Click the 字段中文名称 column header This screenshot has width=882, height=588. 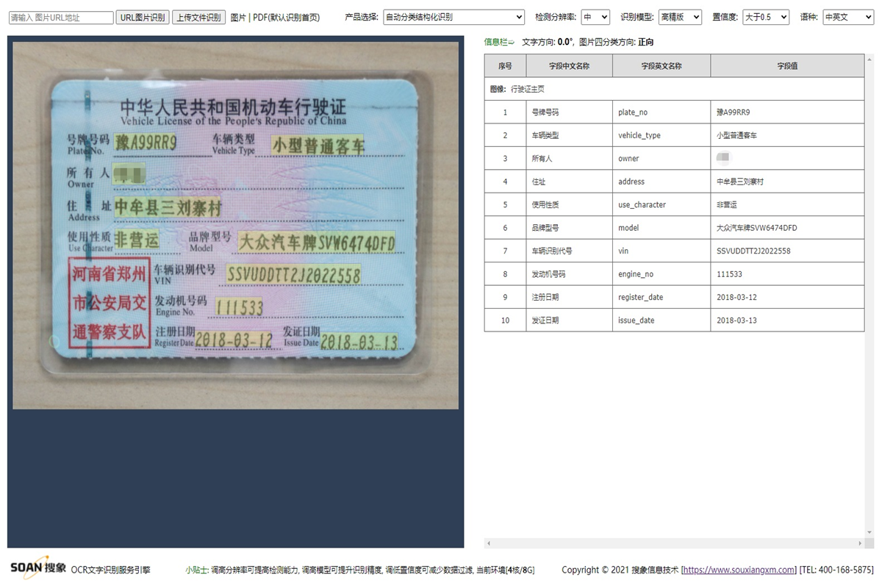(569, 65)
